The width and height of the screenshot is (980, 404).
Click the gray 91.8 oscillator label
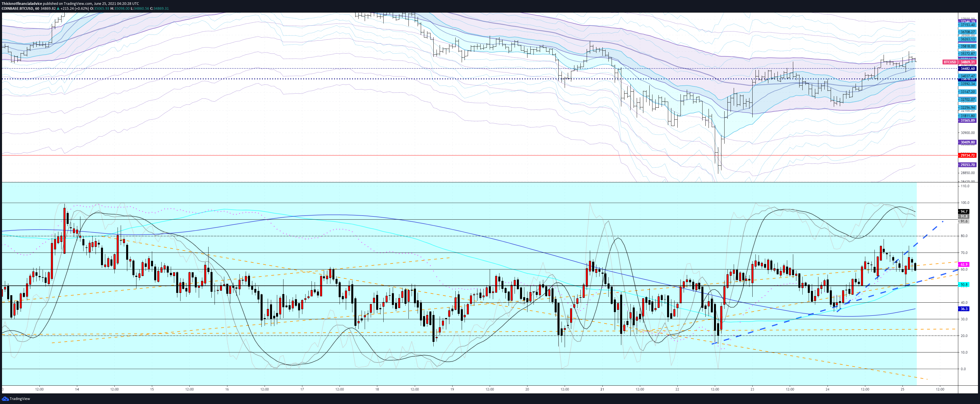(x=964, y=216)
